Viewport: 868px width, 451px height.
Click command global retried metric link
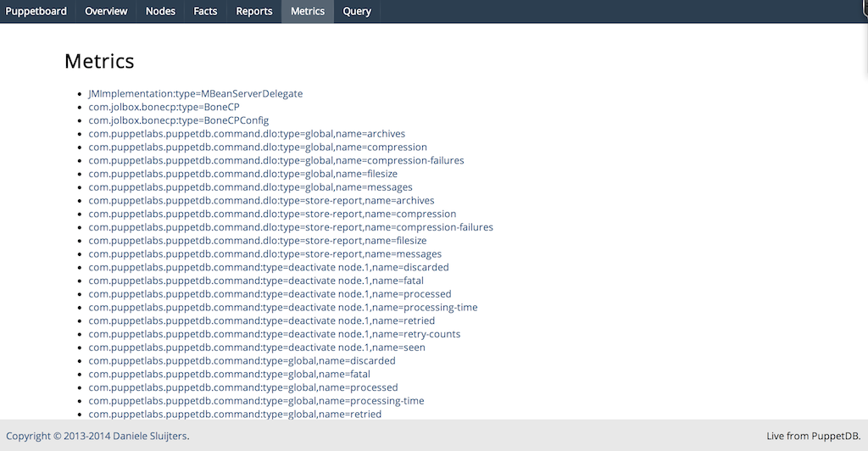(235, 414)
